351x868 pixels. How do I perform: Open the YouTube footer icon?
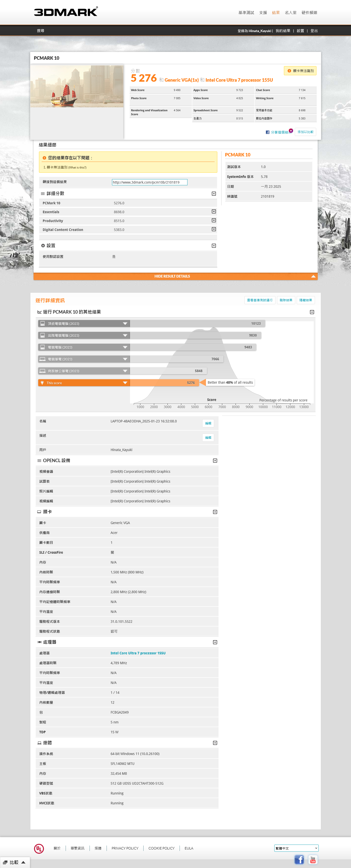pyautogui.click(x=313, y=859)
